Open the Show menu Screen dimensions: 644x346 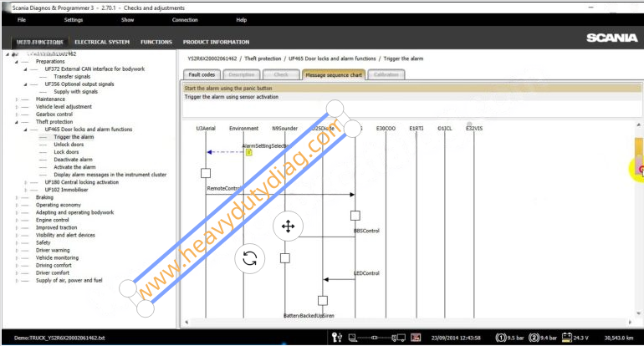point(127,20)
